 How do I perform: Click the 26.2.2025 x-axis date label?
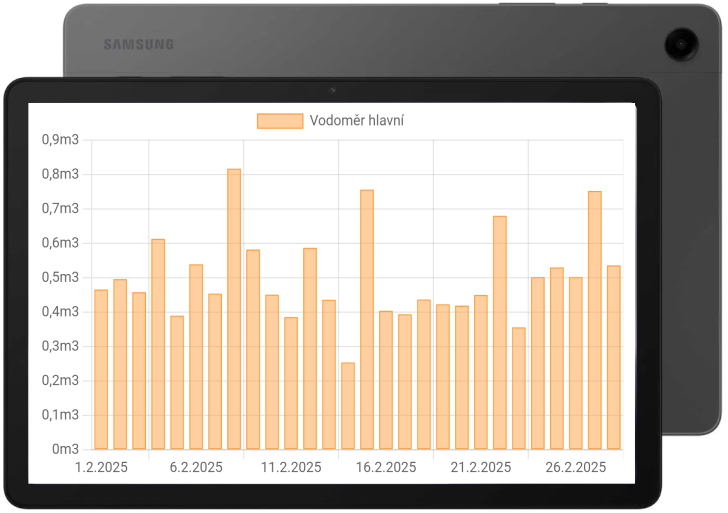click(576, 467)
